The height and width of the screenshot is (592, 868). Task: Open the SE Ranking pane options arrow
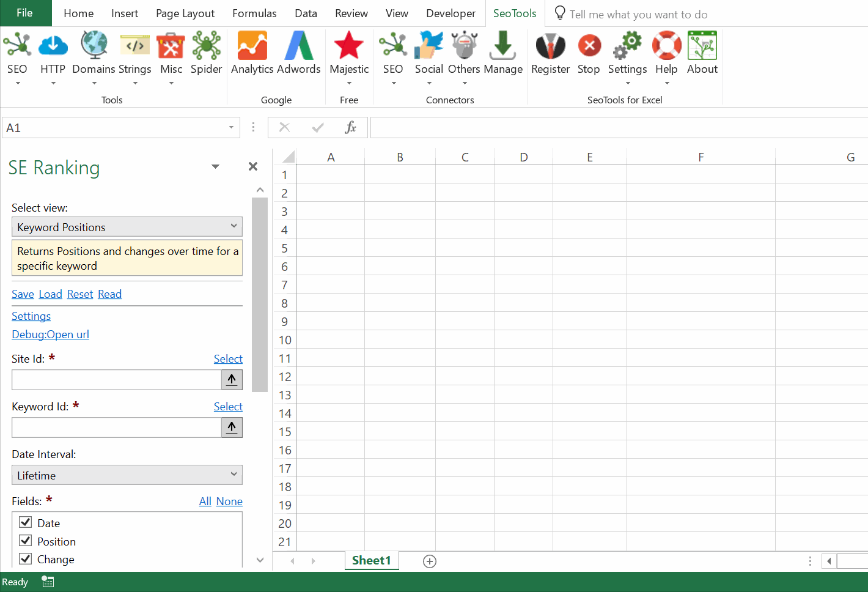[x=215, y=166]
